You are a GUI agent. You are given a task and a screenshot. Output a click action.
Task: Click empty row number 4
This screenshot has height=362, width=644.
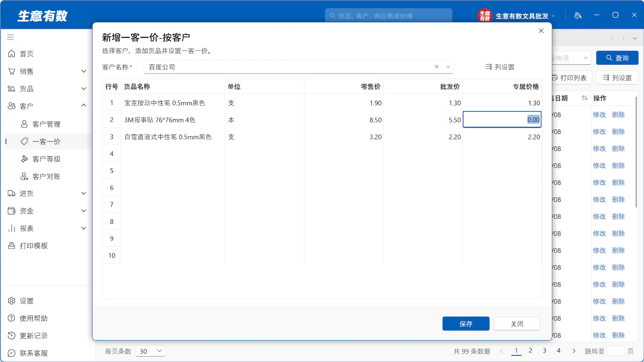click(x=112, y=154)
